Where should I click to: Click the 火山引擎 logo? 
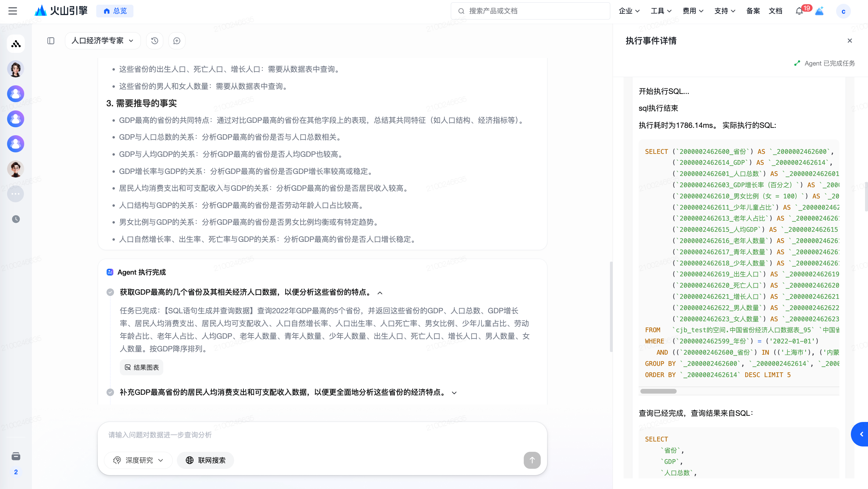tap(61, 11)
